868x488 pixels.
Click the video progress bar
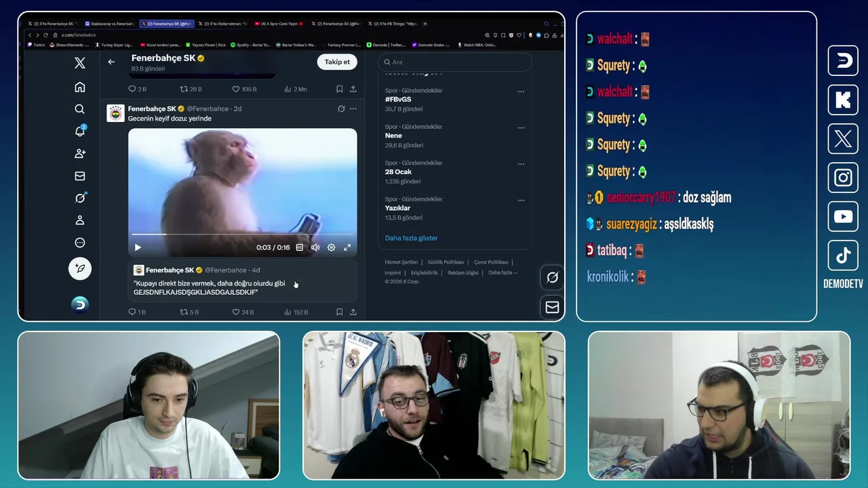243,234
